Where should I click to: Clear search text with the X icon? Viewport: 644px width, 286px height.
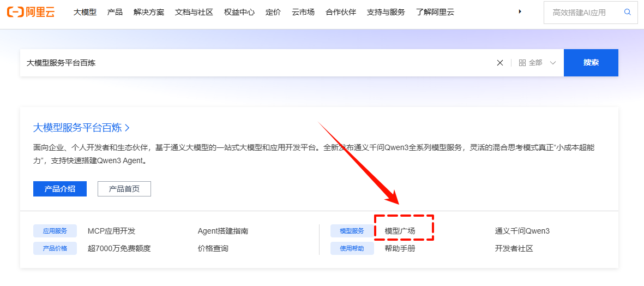(499, 63)
